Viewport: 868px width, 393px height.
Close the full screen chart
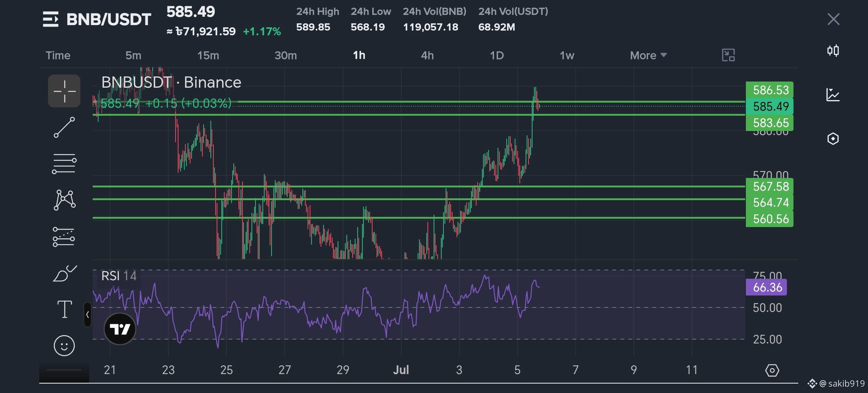[x=833, y=19]
